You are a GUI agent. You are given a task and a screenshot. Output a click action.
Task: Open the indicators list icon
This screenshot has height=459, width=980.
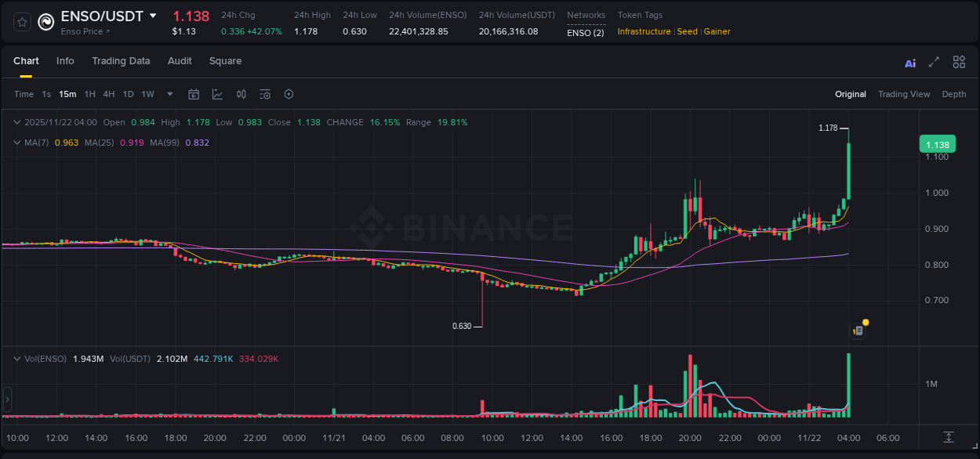click(265, 94)
